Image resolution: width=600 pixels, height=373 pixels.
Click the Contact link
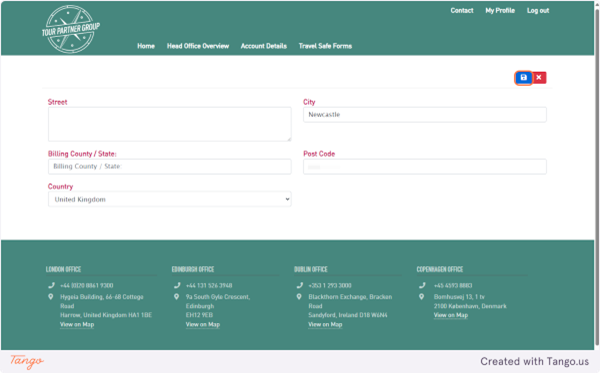[x=462, y=11]
